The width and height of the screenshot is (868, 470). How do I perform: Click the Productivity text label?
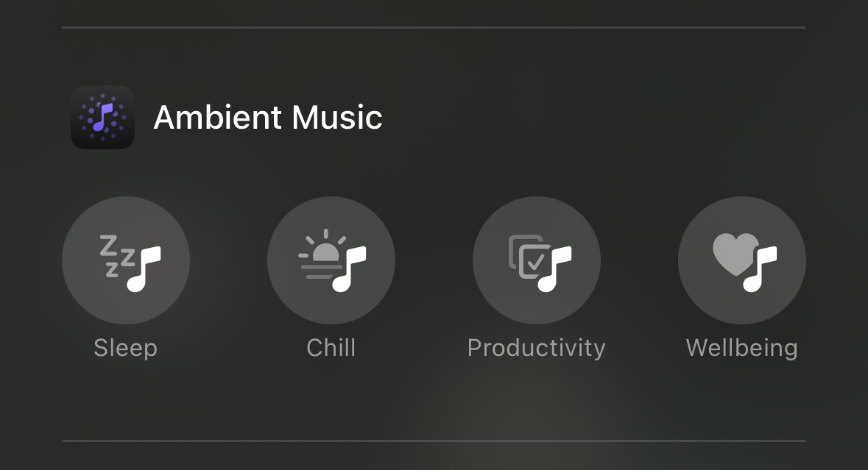coord(537,349)
